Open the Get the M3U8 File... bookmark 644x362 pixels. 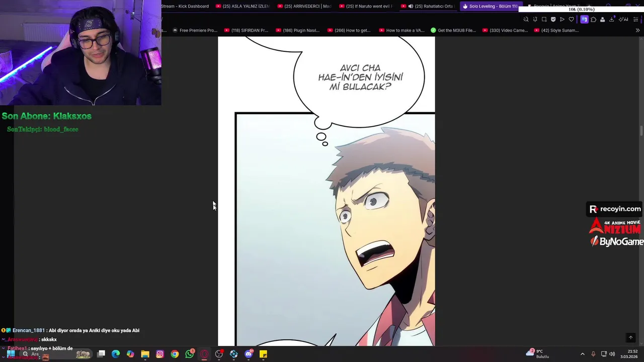453,30
